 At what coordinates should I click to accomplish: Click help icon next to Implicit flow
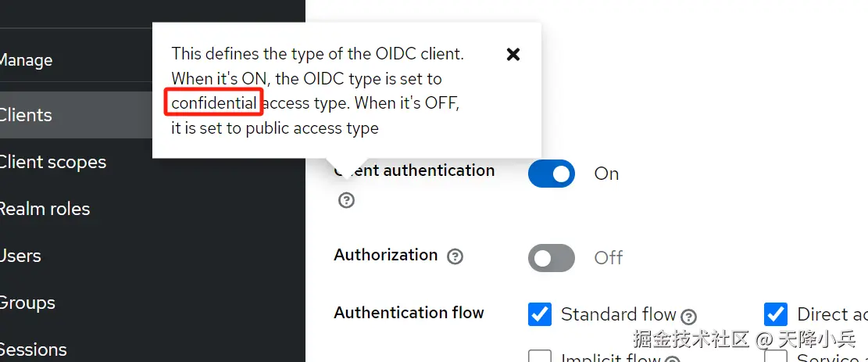[671, 360]
